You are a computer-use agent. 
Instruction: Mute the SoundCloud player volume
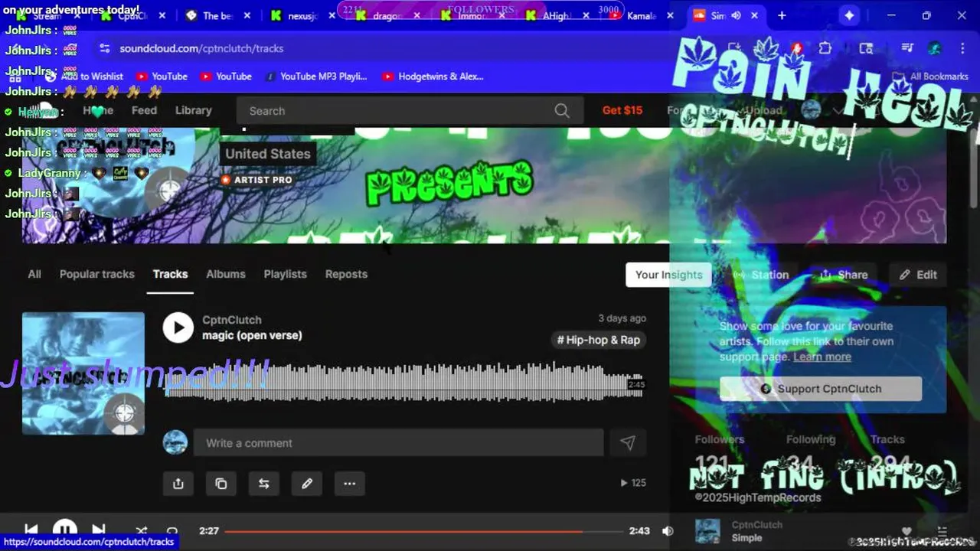[668, 530]
